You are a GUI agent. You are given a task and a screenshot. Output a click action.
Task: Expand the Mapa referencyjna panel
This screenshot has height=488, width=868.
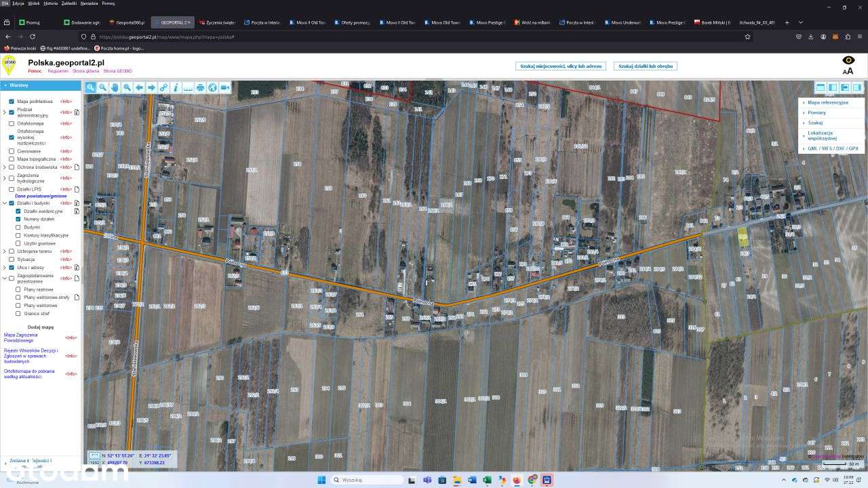point(831,103)
